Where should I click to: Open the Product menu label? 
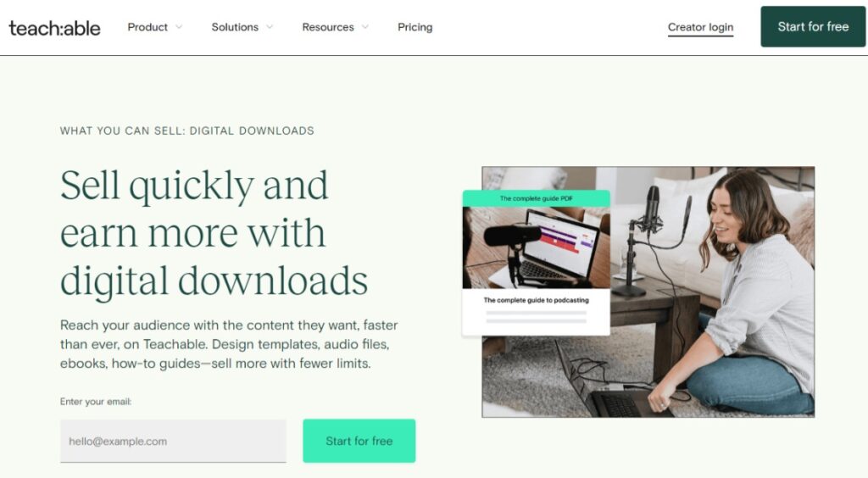[147, 27]
